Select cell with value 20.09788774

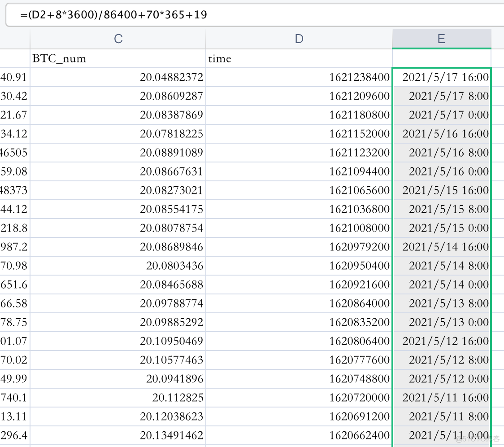coord(118,303)
